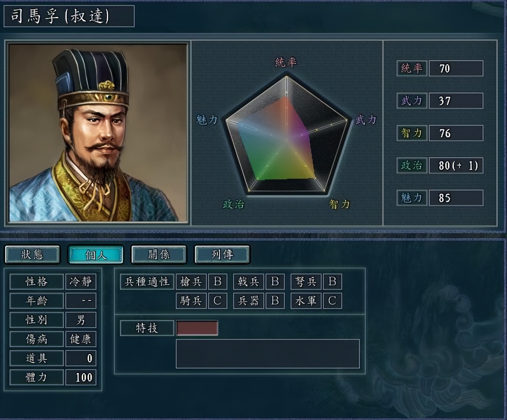The width and height of the screenshot is (507, 420).
Task: Click the 體力 value 100
Action: click(81, 377)
